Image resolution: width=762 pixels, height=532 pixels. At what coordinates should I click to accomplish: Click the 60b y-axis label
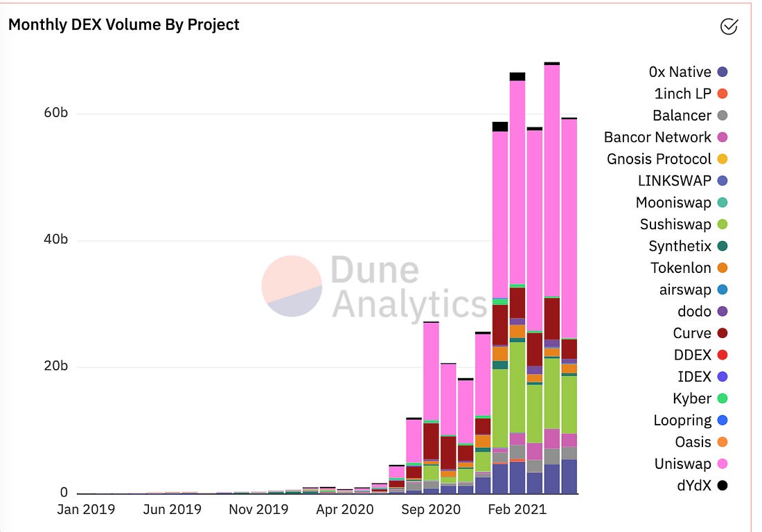pyautogui.click(x=56, y=113)
